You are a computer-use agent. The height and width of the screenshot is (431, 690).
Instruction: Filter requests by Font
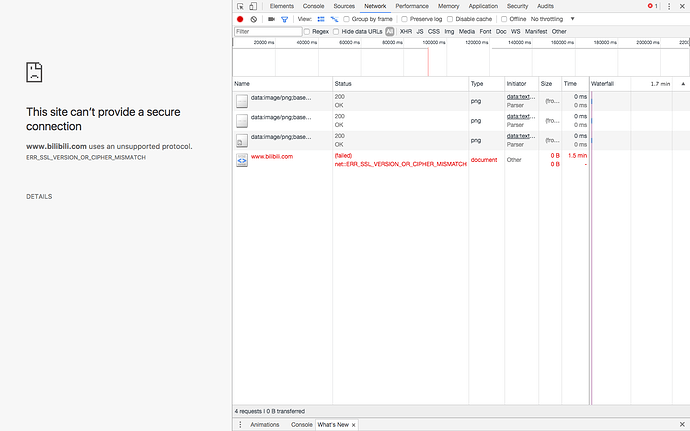point(485,32)
